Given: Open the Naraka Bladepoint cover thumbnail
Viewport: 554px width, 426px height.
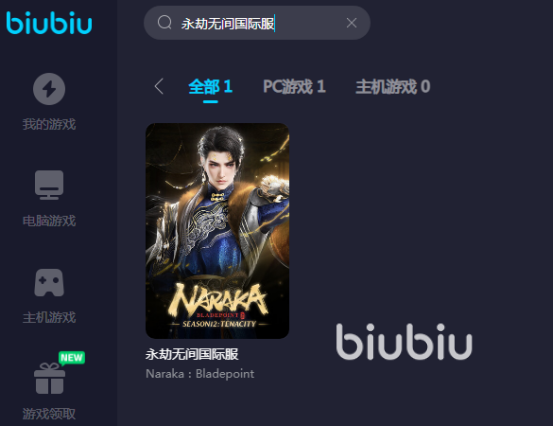Looking at the screenshot, I should [x=217, y=231].
